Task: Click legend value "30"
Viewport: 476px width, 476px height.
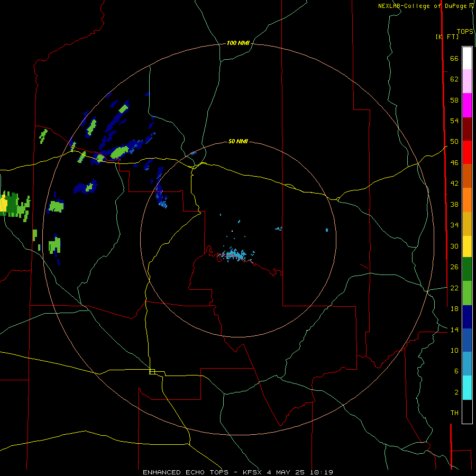Action: click(454, 246)
